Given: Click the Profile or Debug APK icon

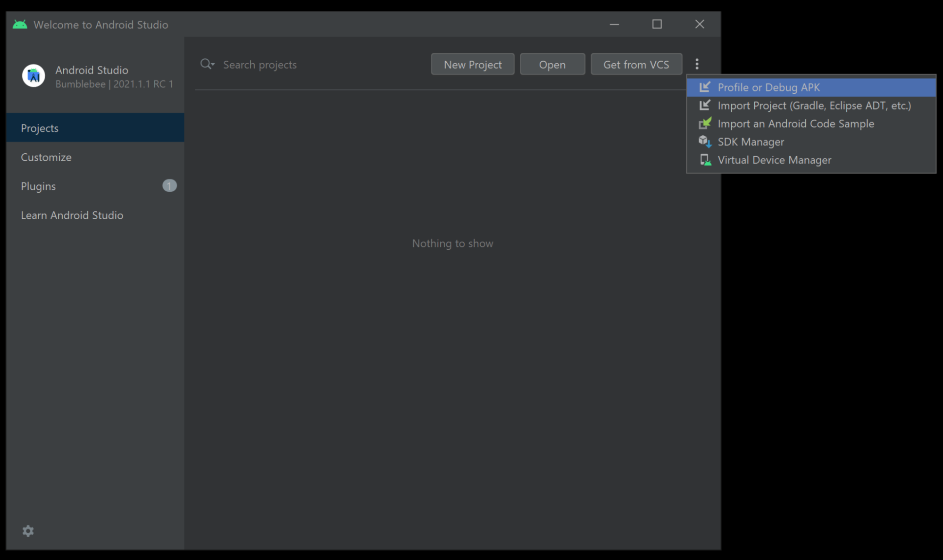Looking at the screenshot, I should point(705,87).
